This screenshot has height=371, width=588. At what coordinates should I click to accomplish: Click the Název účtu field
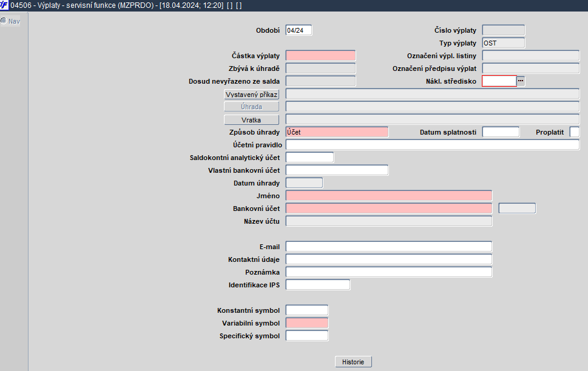click(389, 221)
